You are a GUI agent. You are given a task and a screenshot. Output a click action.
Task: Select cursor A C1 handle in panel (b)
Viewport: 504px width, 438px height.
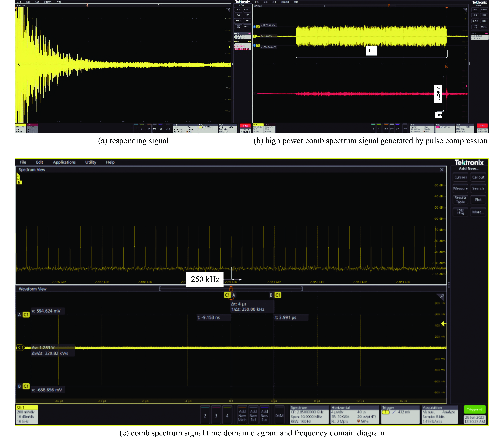point(256,27)
